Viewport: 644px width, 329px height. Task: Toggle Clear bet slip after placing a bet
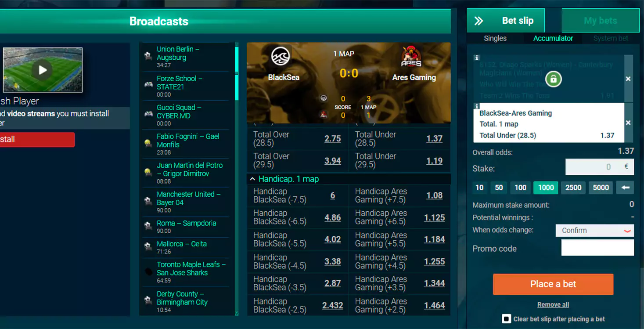pos(506,319)
